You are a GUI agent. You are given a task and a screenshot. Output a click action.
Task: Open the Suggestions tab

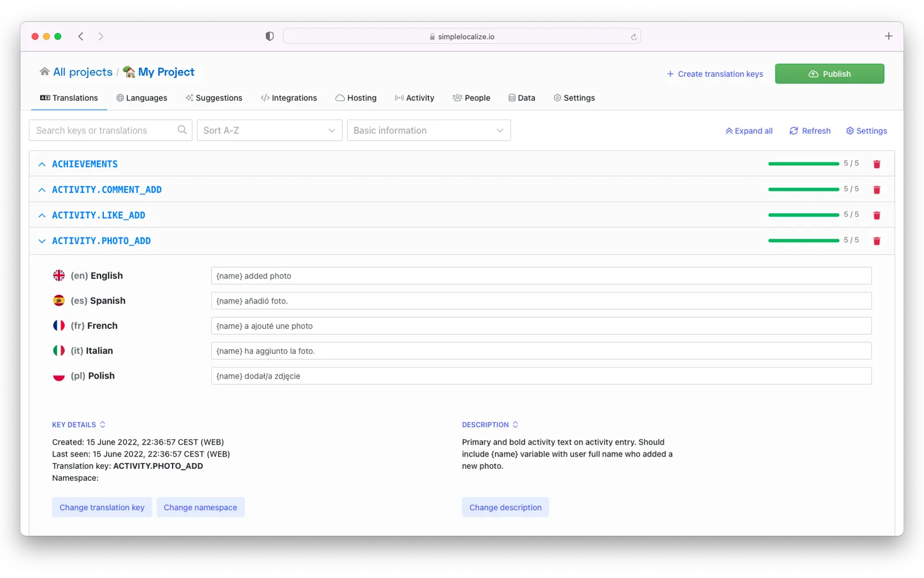(x=214, y=98)
